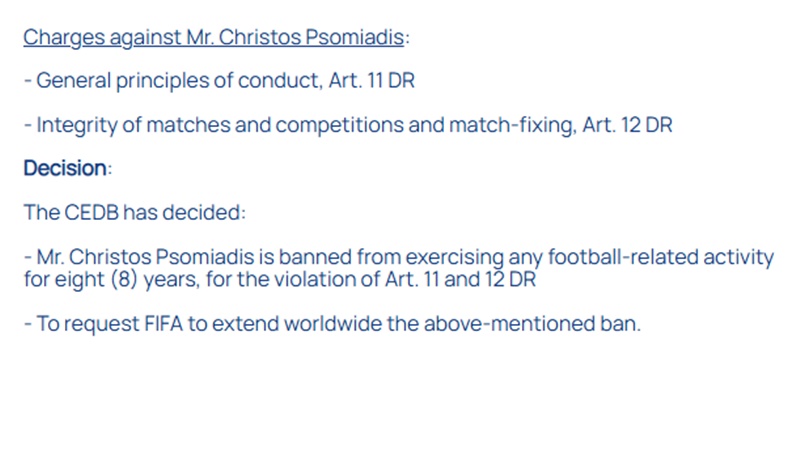Image resolution: width=800 pixels, height=450 pixels.
Task: Click the 'football-related activity' phrase
Action: (661, 257)
